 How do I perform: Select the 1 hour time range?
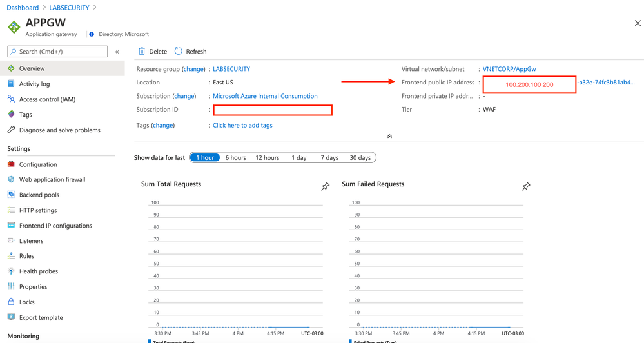[x=205, y=158]
